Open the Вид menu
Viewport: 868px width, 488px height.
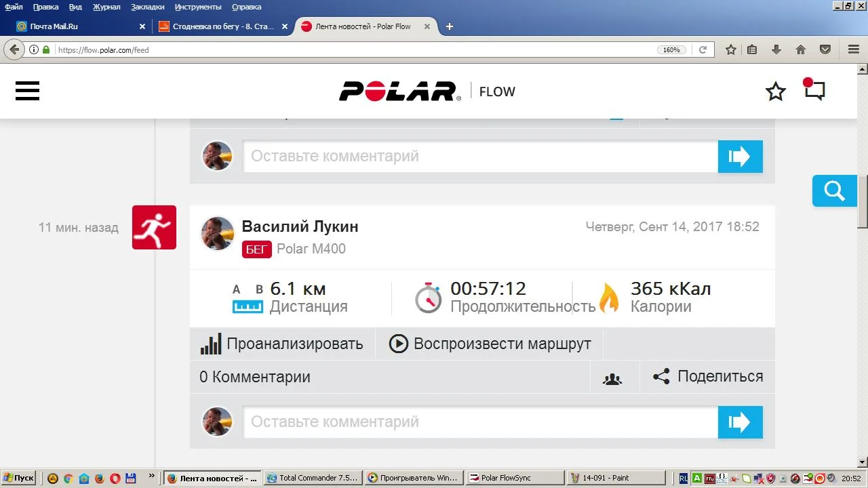[x=75, y=7]
